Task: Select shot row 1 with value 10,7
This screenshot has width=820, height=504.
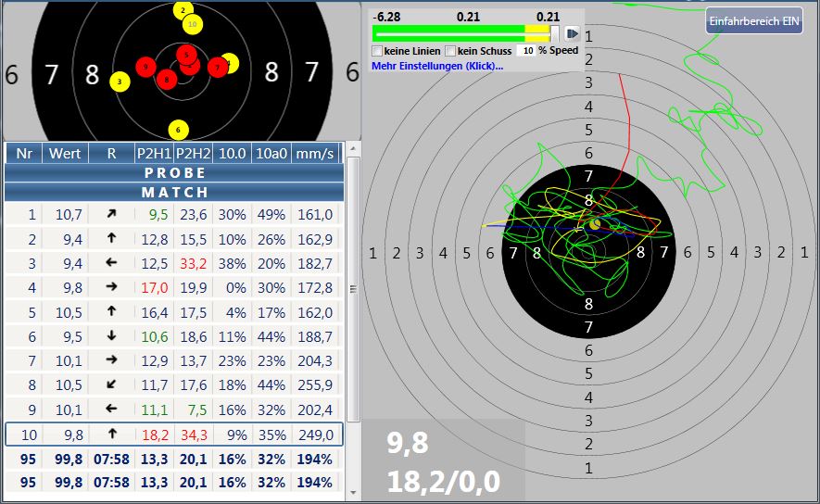Action: pyautogui.click(x=173, y=215)
